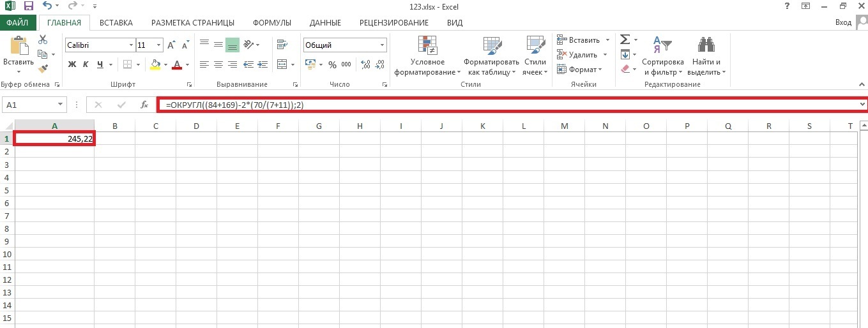Open the font color red swatch
Viewport: 868px width, 328px height.
(177, 64)
